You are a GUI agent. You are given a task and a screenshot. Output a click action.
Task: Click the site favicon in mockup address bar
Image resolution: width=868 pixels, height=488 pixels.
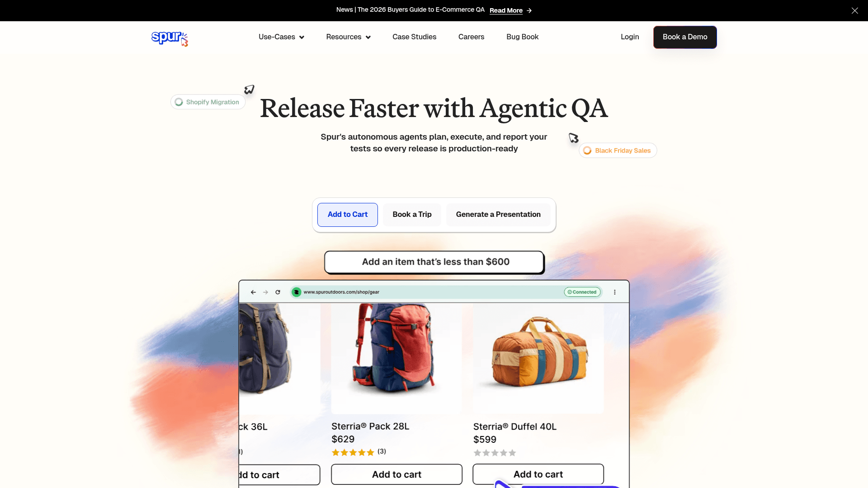click(297, 292)
